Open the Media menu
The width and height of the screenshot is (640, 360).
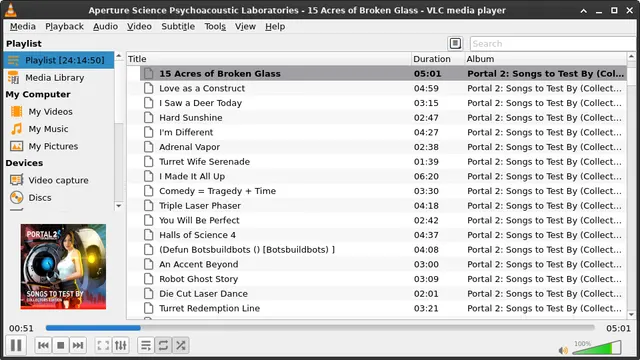click(23, 27)
